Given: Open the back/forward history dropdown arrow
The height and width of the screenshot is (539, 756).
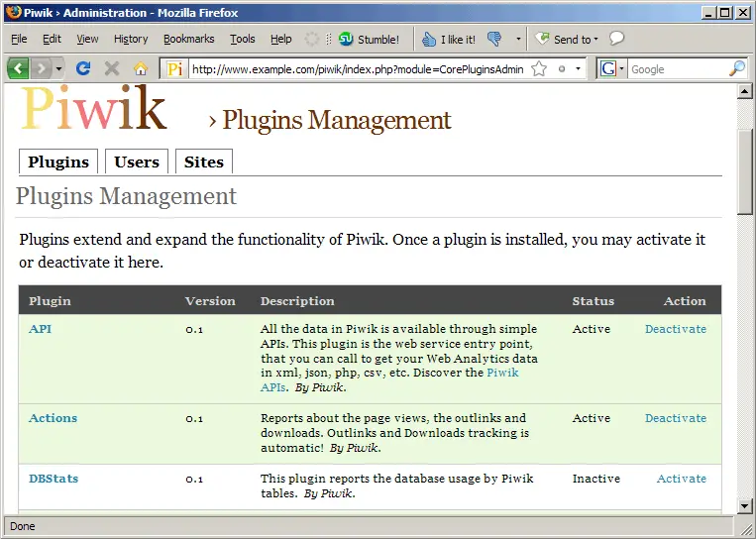Looking at the screenshot, I should tap(58, 69).
